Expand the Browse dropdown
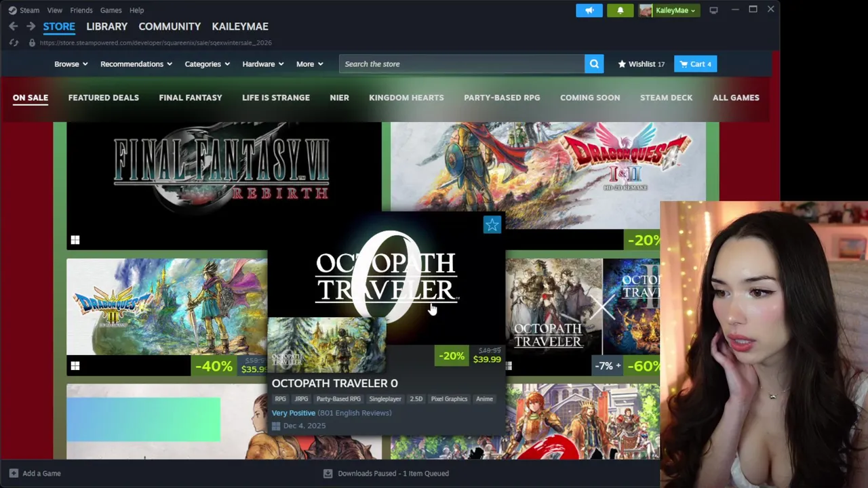868x488 pixels. pyautogui.click(x=71, y=64)
